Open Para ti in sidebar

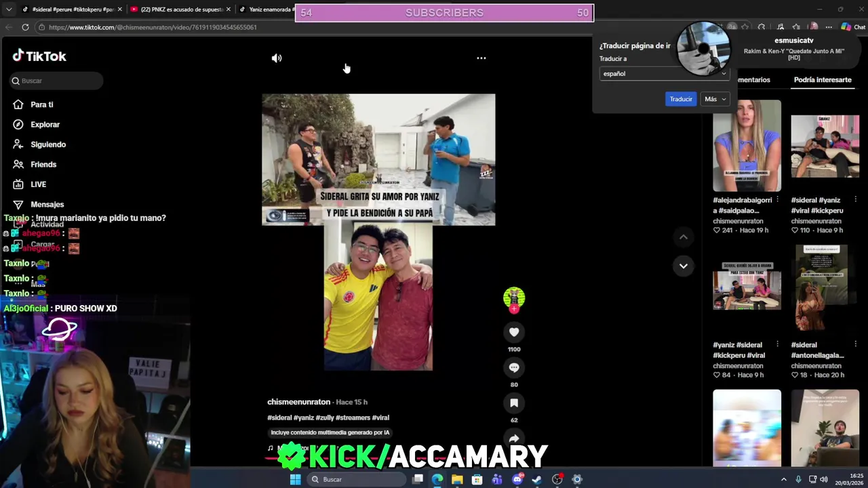coord(42,104)
